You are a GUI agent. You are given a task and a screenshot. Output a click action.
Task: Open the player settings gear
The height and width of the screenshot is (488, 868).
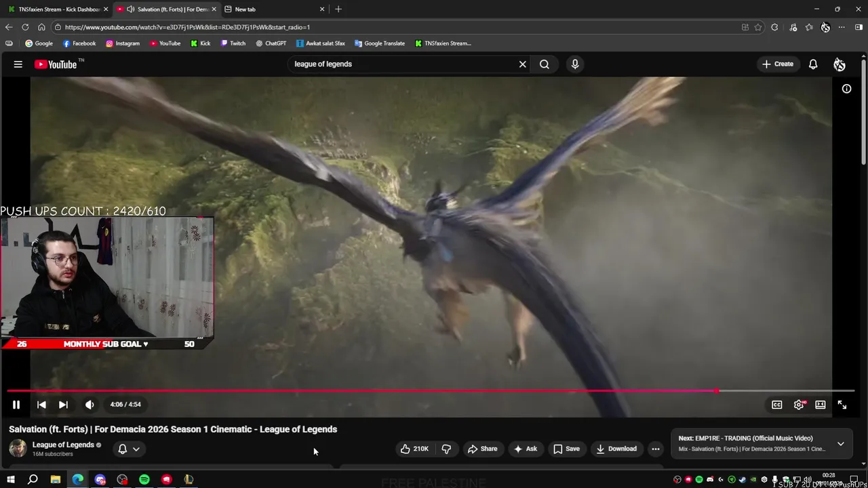799,405
